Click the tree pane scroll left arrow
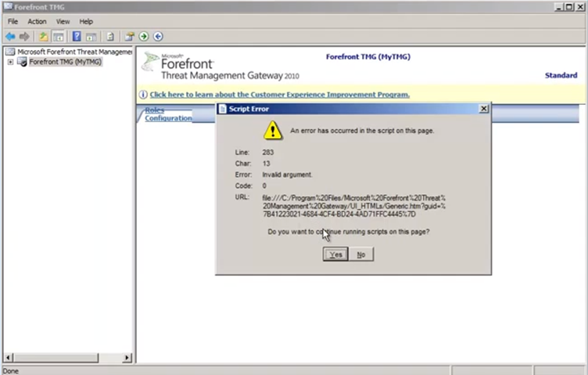This screenshot has height=375, width=588. (x=9, y=357)
